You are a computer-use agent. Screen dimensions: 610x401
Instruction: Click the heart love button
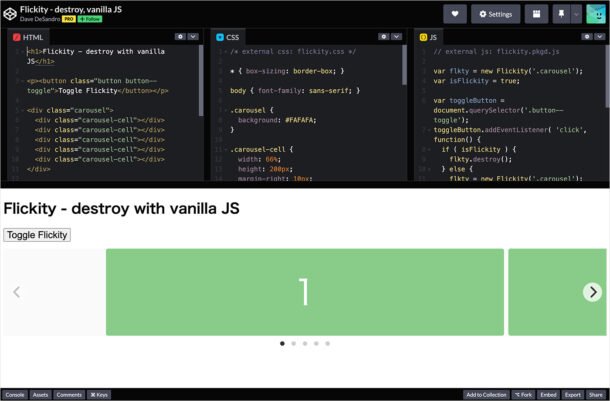coord(455,14)
